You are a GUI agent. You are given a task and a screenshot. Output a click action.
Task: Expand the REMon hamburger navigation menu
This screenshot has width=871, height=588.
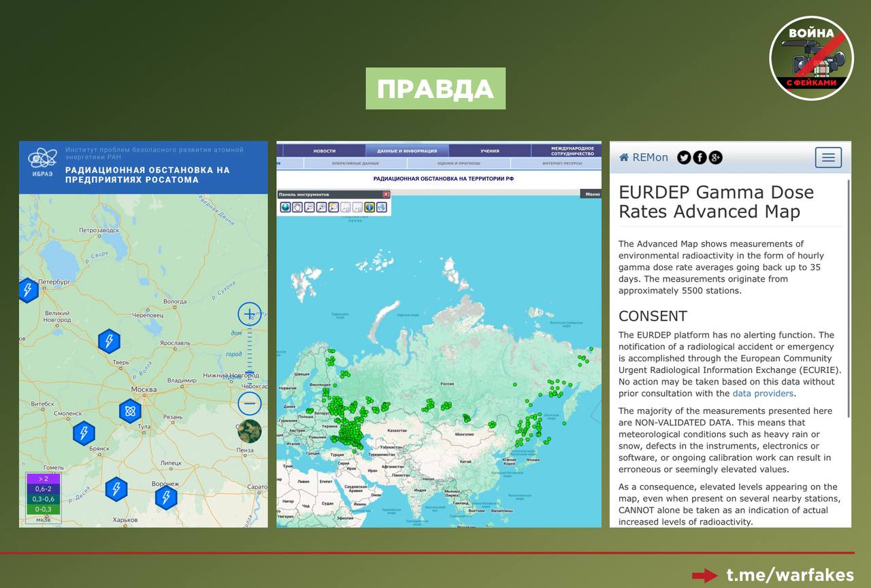828,158
